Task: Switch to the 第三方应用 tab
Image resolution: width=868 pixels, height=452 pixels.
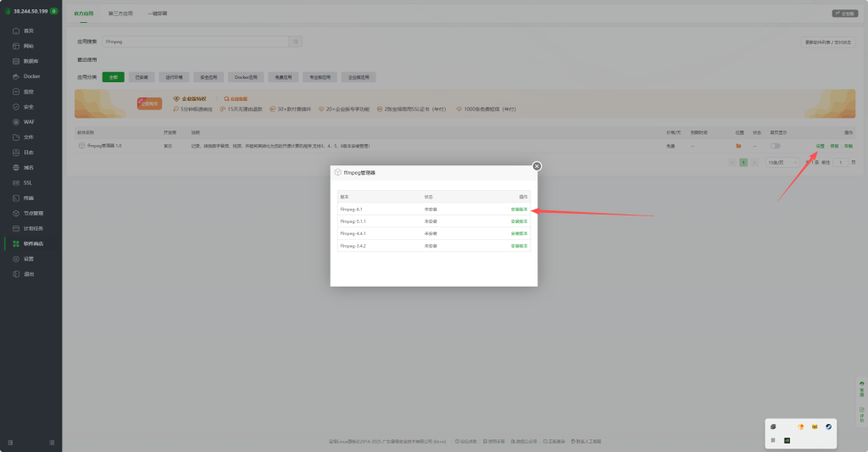Action: [x=120, y=14]
